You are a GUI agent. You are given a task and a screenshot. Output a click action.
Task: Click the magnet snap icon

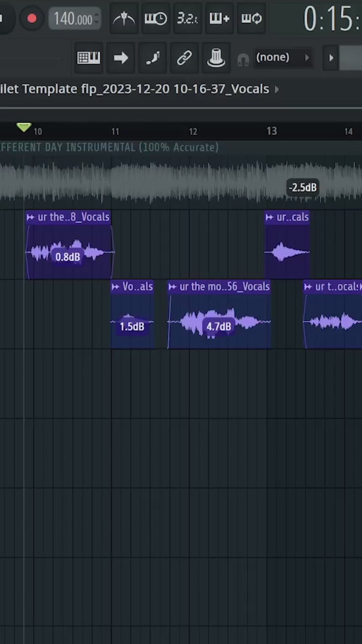243,60
